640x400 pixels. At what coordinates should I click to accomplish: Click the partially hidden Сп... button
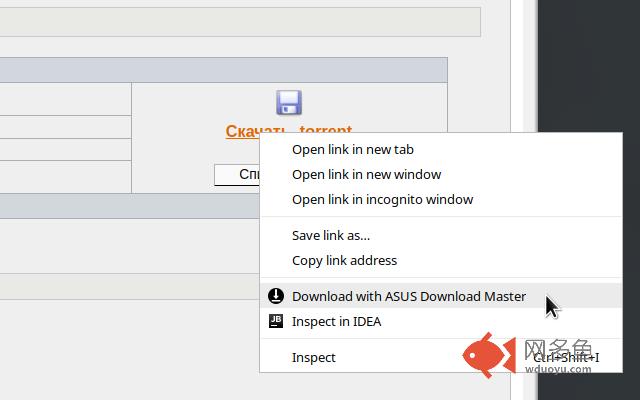[237, 175]
